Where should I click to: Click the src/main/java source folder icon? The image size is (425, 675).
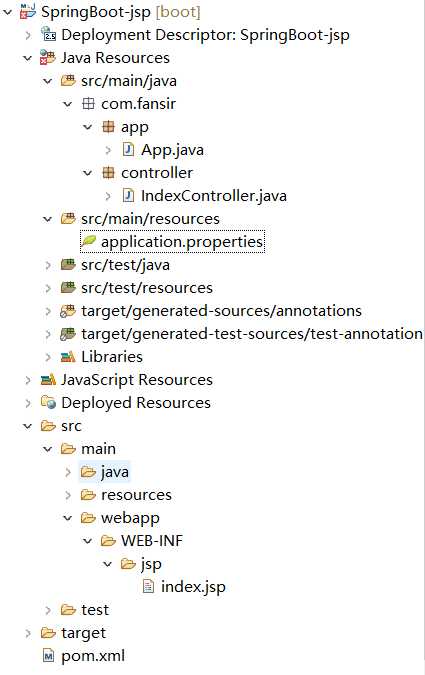coord(68,81)
